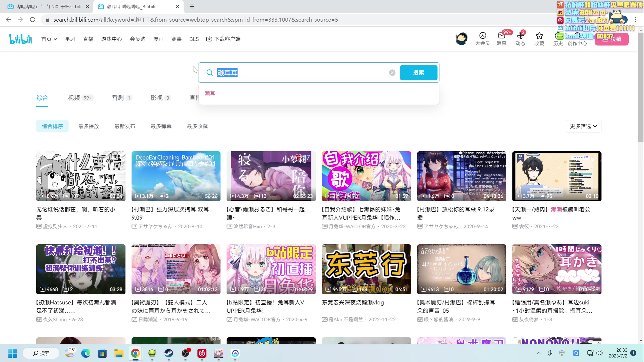This screenshot has height=362, width=644.
Task: Select the 最多播放 sort option
Action: tap(89, 126)
